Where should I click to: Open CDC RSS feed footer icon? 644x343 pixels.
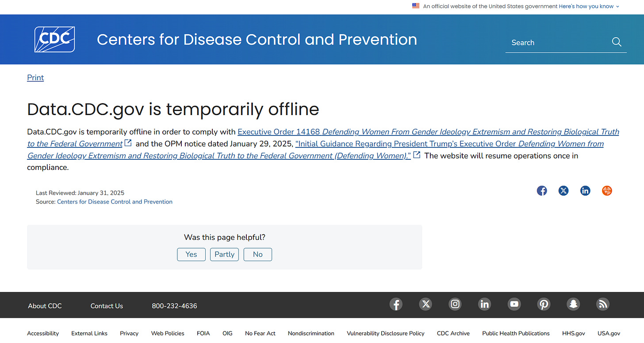tap(603, 304)
